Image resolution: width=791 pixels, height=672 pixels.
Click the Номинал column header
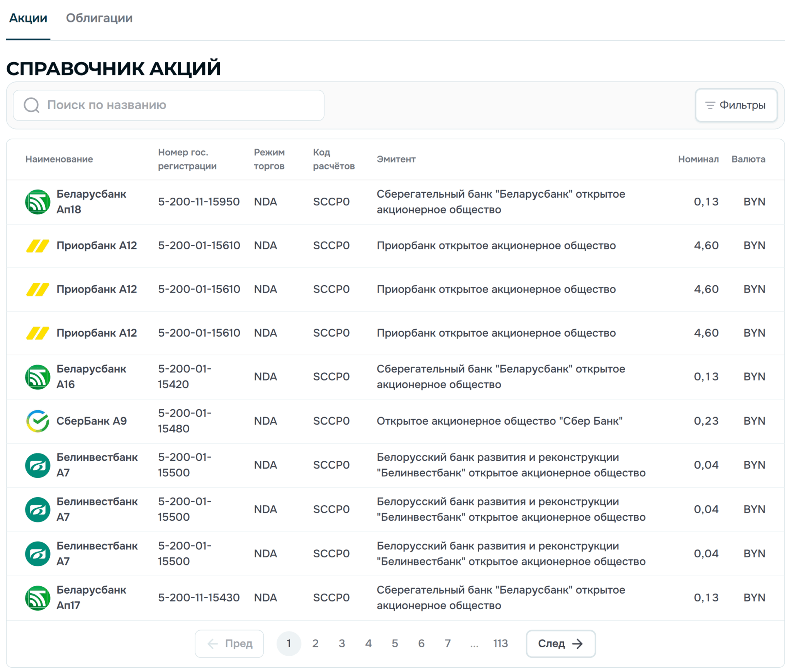pos(698,159)
